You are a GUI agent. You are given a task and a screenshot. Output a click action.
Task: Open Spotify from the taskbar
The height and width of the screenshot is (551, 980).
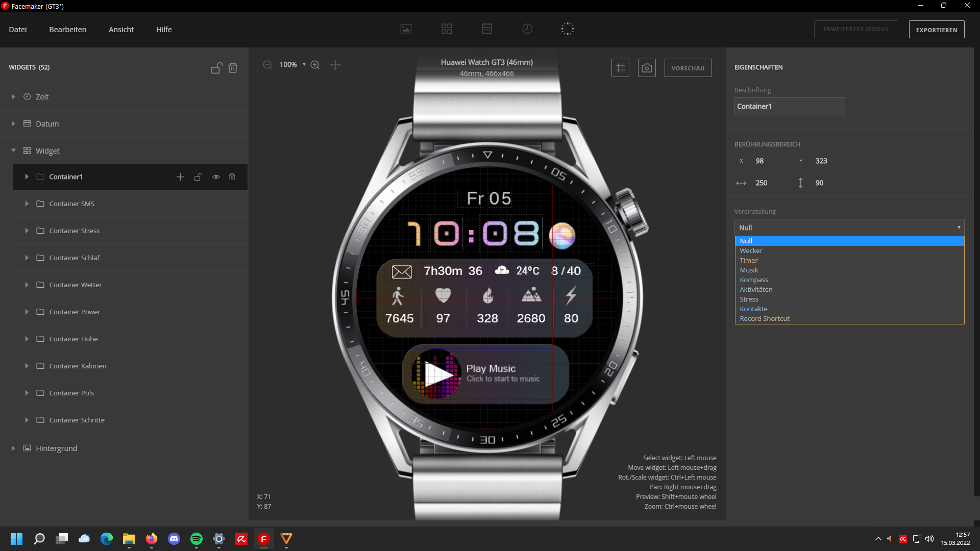coord(197,539)
